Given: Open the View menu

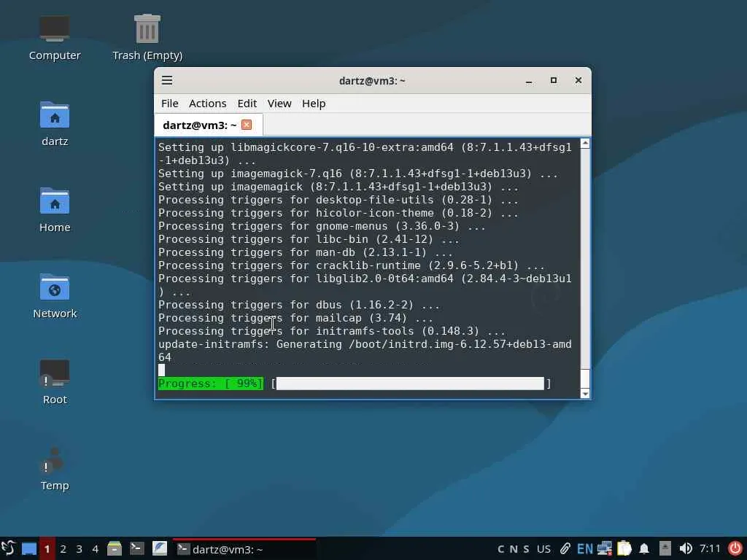Looking at the screenshot, I should tap(279, 104).
